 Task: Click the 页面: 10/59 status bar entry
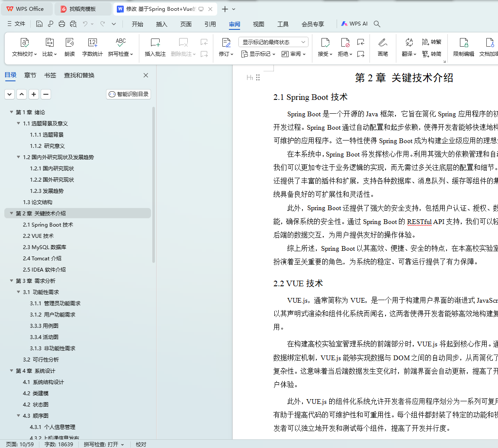tap(20, 444)
